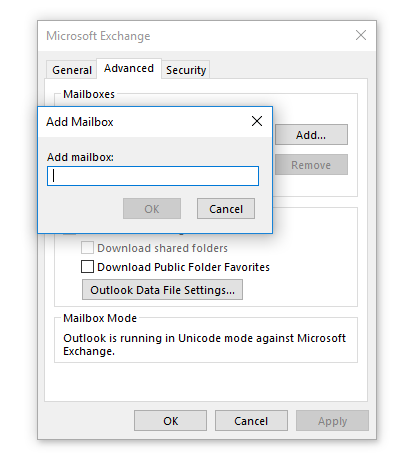Click the greyed-out Remove button
Viewport: 405px width, 462px height.
[311, 165]
